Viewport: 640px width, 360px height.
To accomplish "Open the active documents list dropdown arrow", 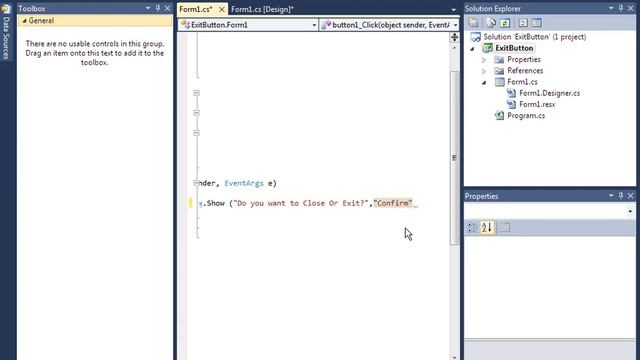I will (453, 10).
